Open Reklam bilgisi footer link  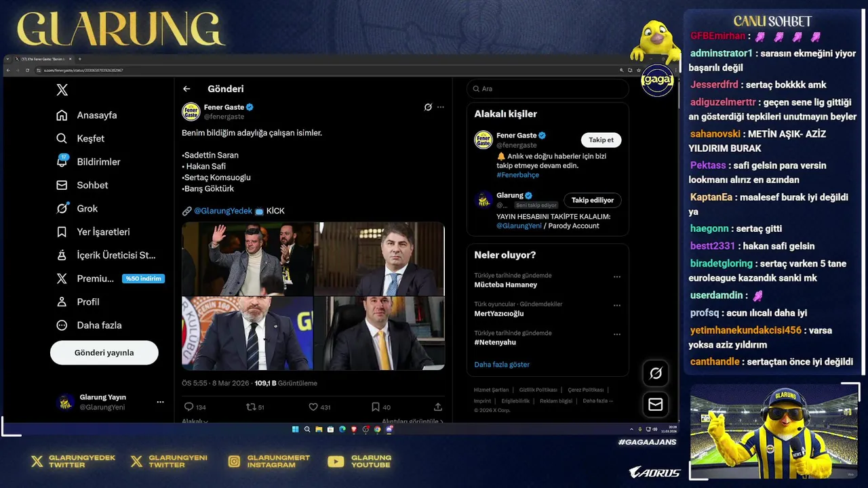click(x=556, y=401)
